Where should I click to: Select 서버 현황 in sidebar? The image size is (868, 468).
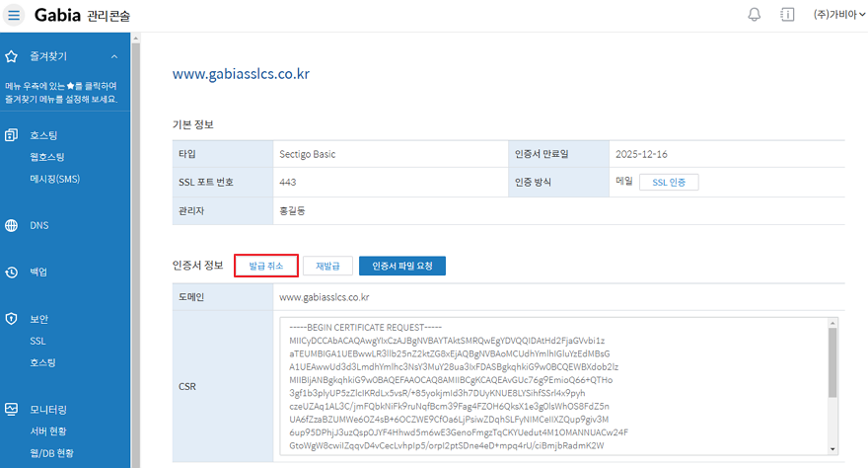48,431
